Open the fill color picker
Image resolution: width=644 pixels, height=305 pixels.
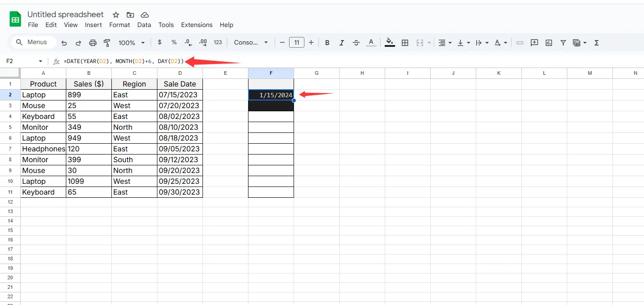(390, 43)
